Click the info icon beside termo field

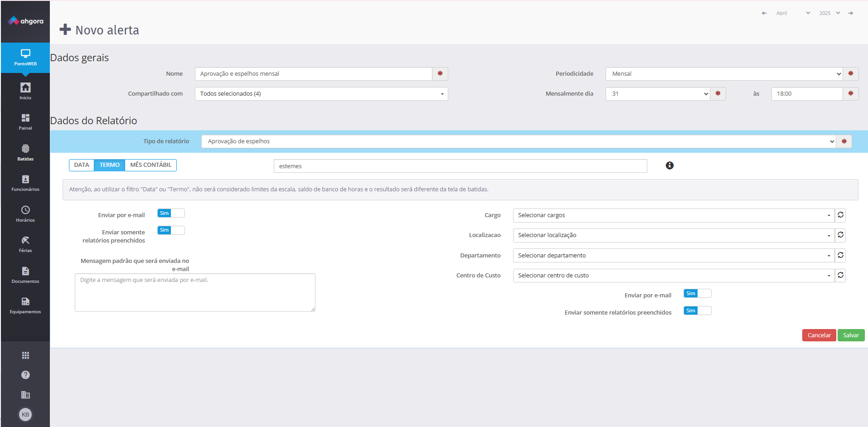tap(669, 165)
